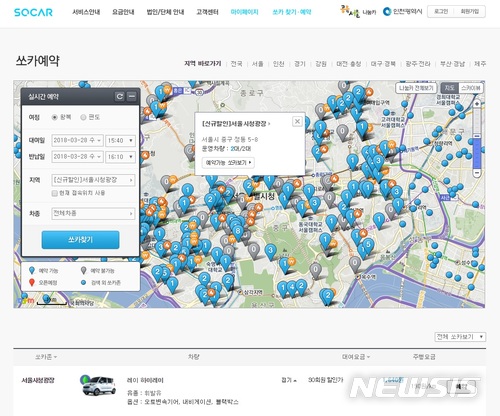Image resolution: width=500 pixels, height=416 pixels.
Task: Jump to the 대전·충청 region
Action: (349, 64)
